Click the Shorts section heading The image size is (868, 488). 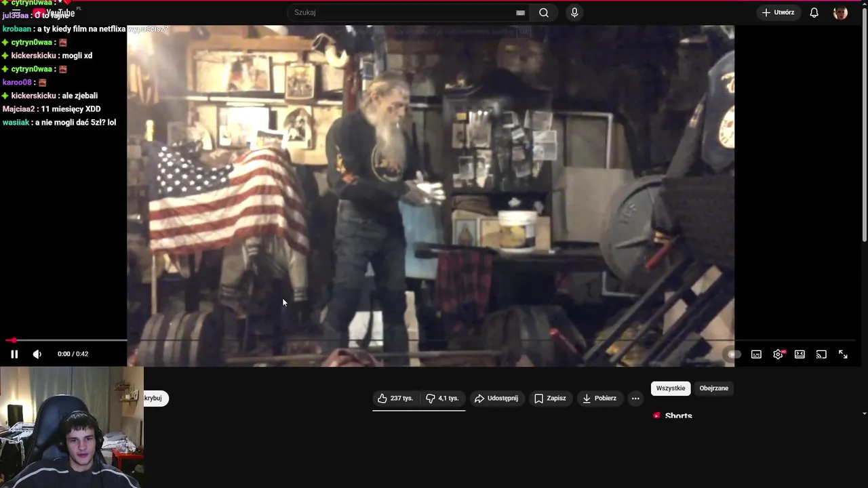678,415
